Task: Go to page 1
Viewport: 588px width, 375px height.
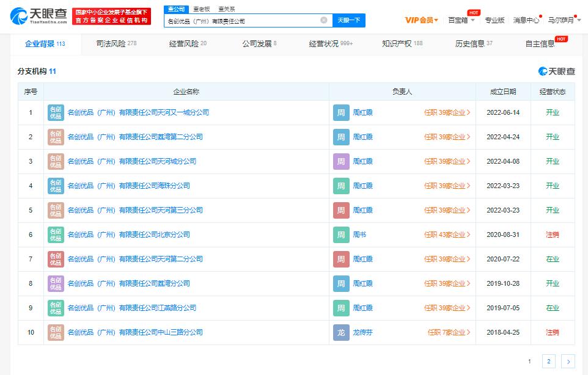Action: 529,362
